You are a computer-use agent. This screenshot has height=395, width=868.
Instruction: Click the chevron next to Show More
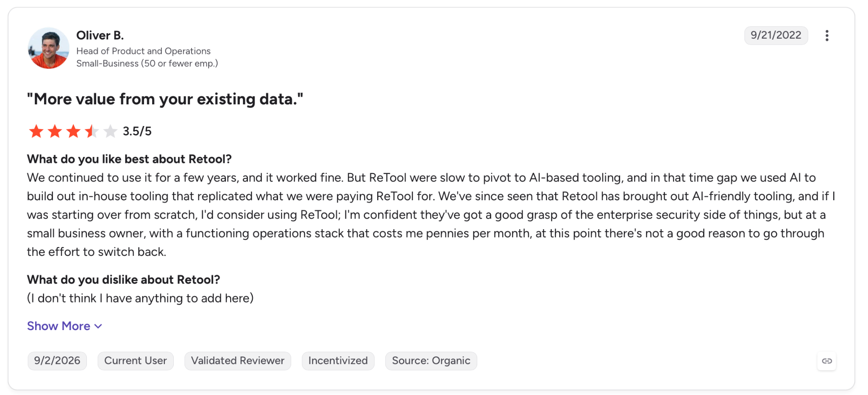(x=98, y=326)
